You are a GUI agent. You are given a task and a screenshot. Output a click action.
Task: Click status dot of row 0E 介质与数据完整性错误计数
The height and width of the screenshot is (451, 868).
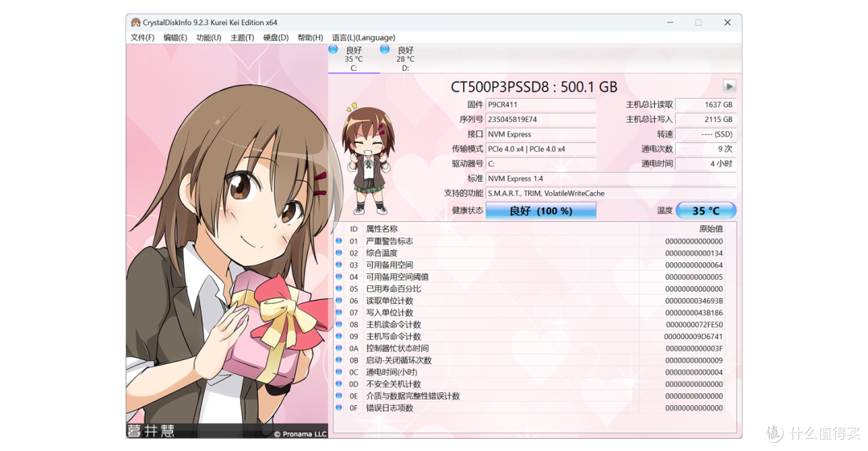[x=339, y=396]
